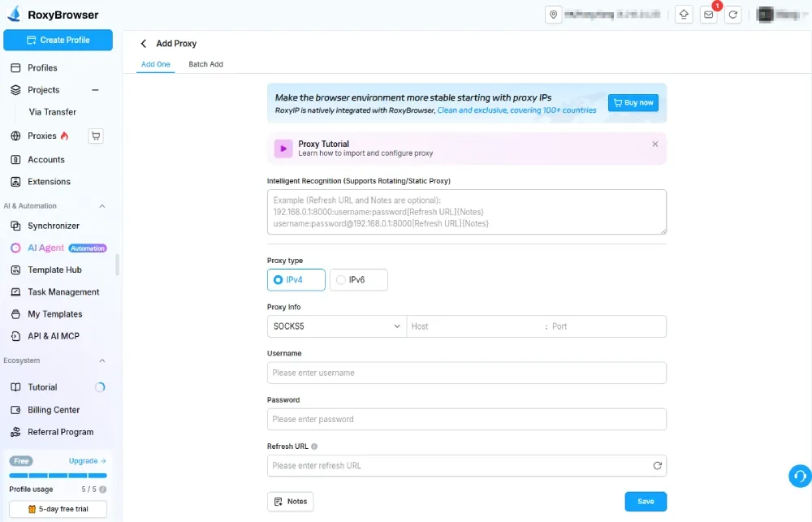Open the proxy shop cart icon

[x=96, y=136]
